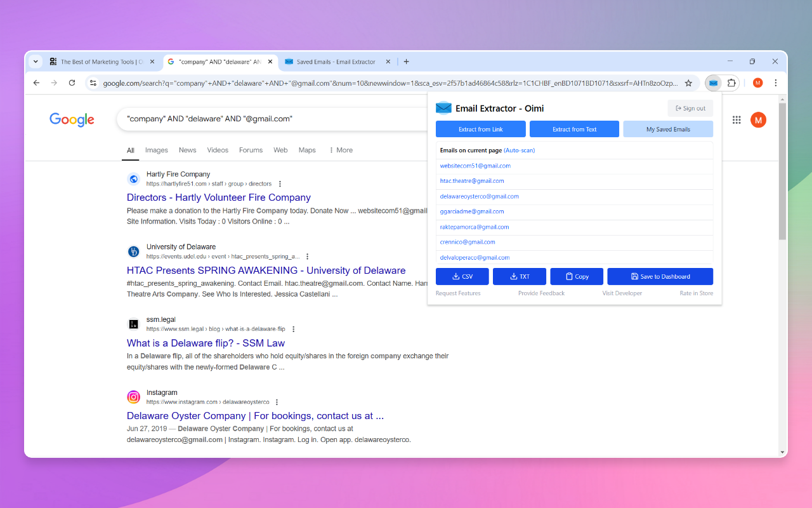Image resolution: width=812 pixels, height=508 pixels.
Task: Select the All search filter
Action: [131, 150]
